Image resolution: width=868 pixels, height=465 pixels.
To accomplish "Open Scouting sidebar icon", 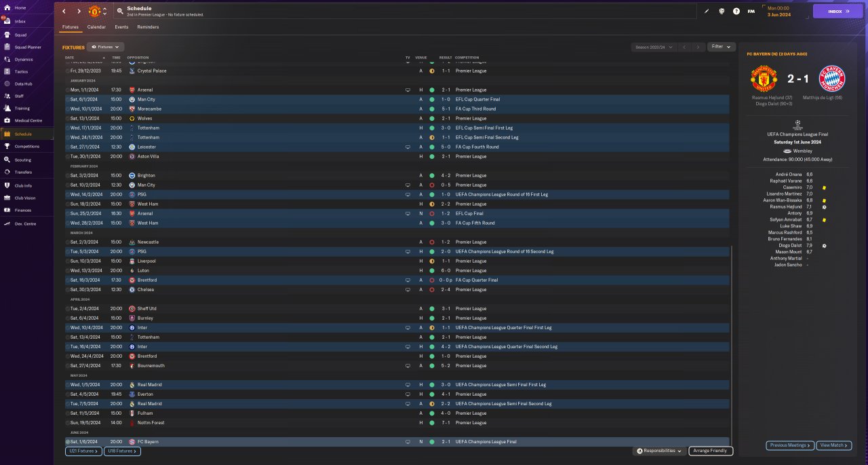I will pos(6,160).
